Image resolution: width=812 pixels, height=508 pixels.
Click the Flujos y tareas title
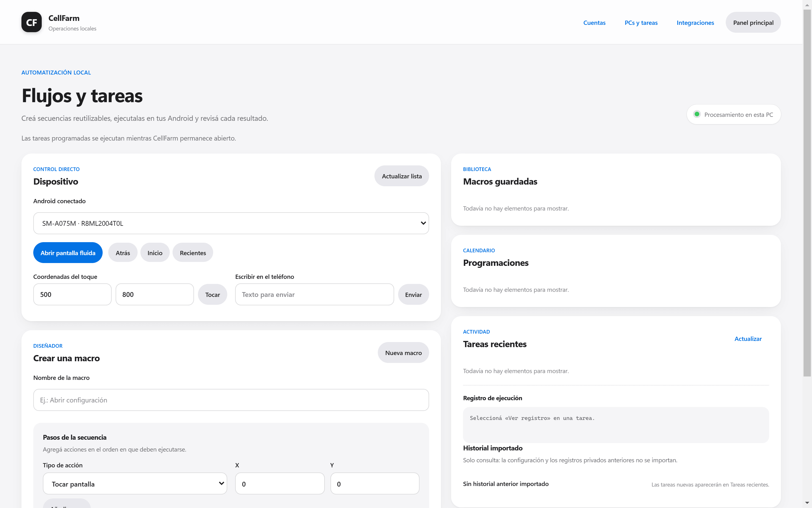click(x=82, y=96)
